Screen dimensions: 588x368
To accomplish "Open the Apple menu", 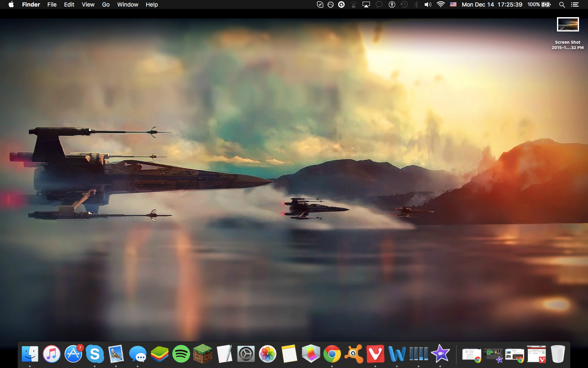I will click(x=11, y=4).
